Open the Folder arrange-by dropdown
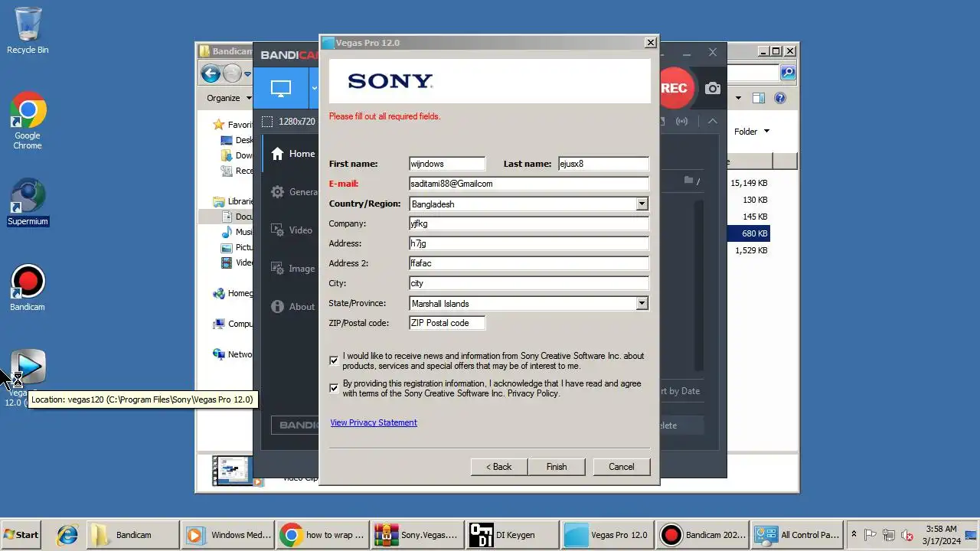 (752, 132)
